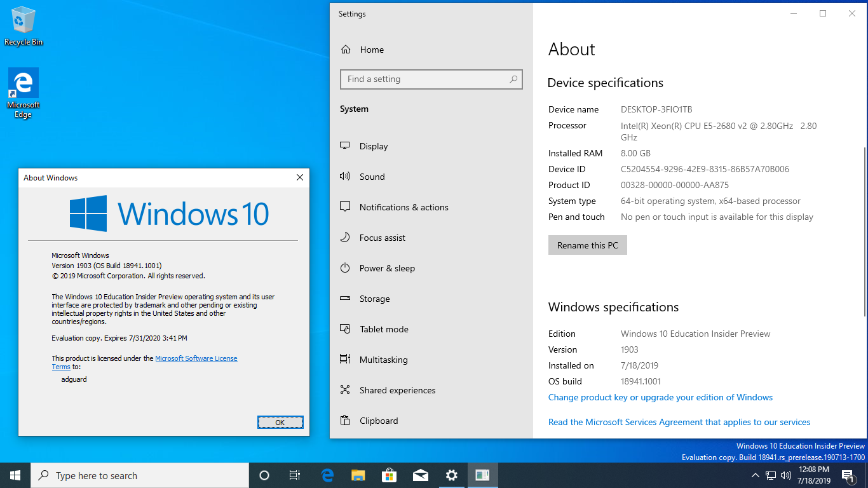Image resolution: width=868 pixels, height=488 pixels.
Task: Click the Device ID value text
Action: pyautogui.click(x=705, y=169)
